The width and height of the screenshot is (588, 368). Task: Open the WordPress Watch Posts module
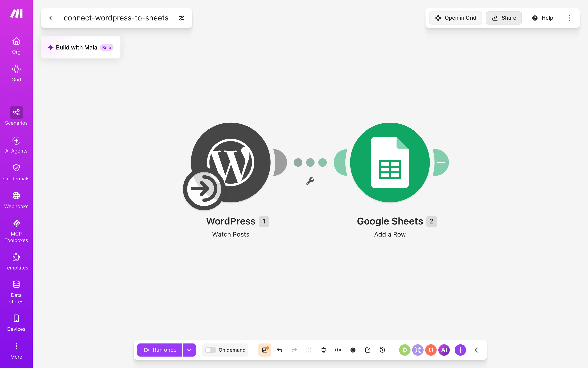231,162
